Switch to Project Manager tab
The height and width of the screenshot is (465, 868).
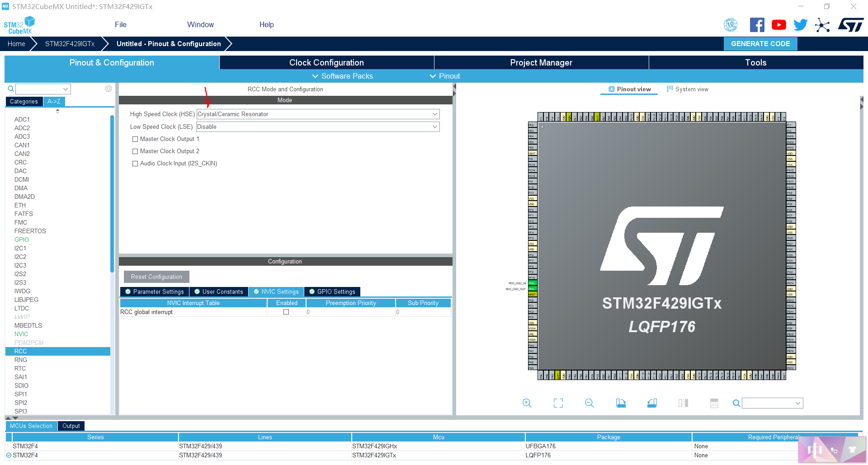point(541,63)
